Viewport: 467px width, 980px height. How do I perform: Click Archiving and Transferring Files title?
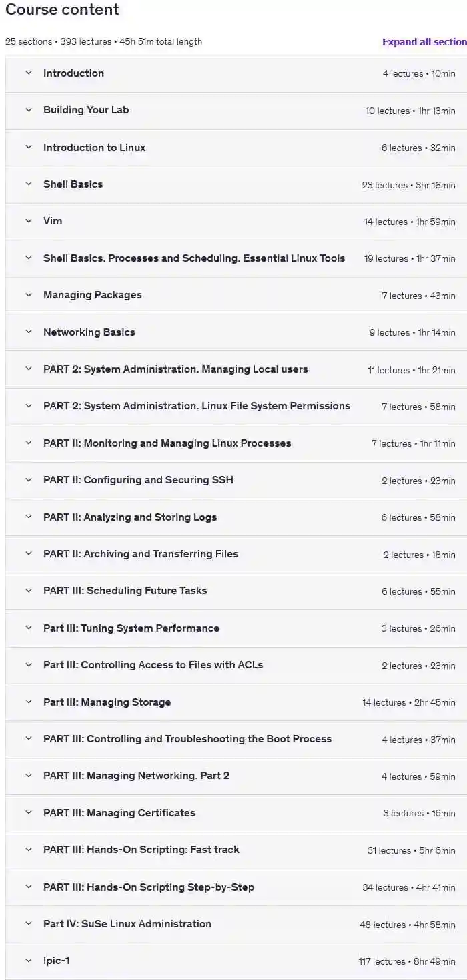140,554
